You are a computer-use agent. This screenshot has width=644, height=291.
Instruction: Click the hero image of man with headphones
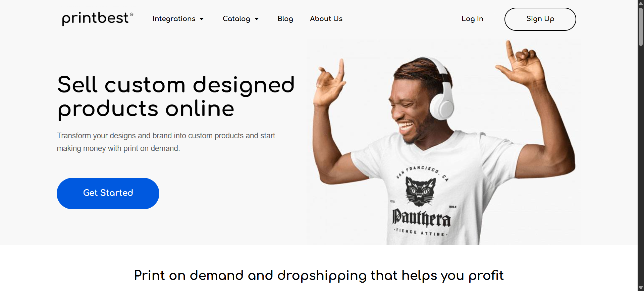click(x=443, y=142)
